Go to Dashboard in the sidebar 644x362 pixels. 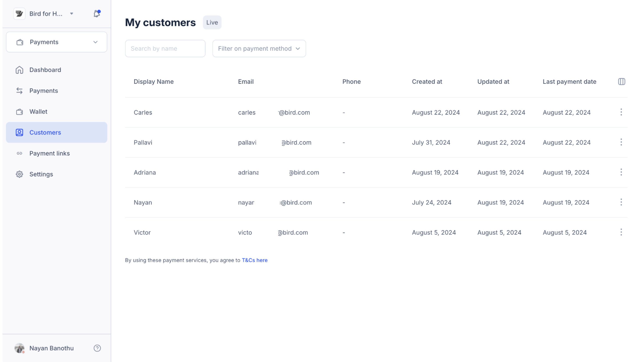(x=45, y=70)
